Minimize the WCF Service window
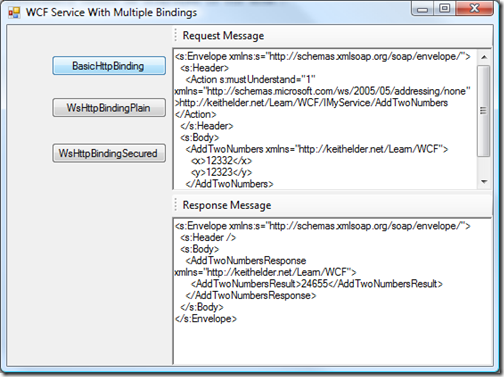 [x=422, y=9]
